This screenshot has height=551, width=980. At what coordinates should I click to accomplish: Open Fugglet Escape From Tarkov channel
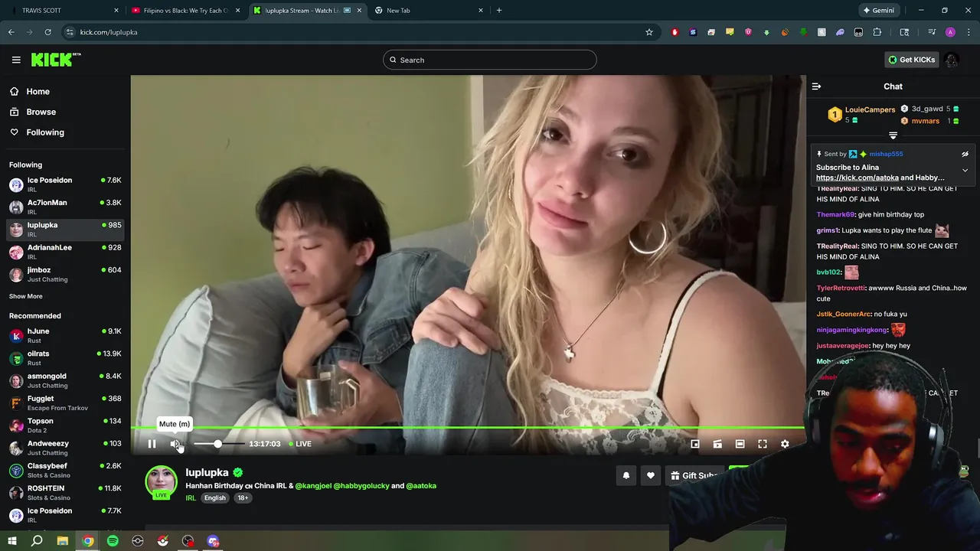click(x=65, y=403)
